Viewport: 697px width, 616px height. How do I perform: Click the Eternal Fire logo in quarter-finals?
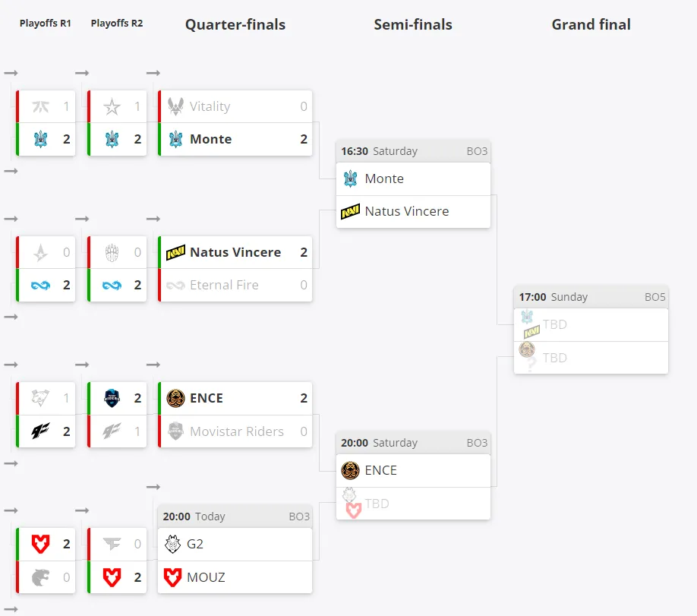click(x=175, y=285)
